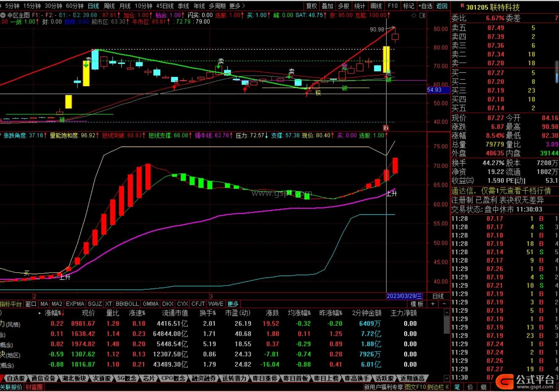Click 窗口 window button
Screen dimensions: 559x392
tap(31, 304)
